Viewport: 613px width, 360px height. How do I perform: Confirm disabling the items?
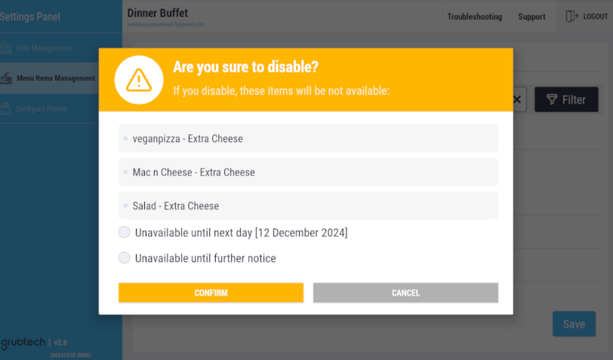pos(211,293)
